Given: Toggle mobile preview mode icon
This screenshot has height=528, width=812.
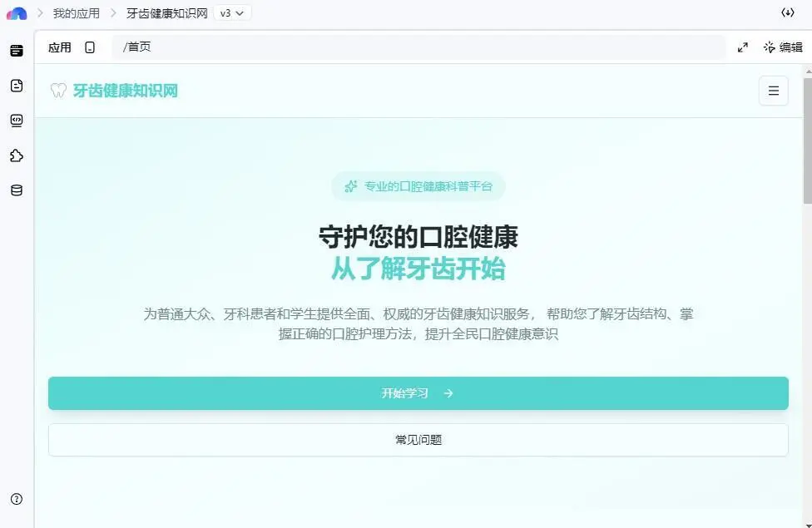Looking at the screenshot, I should (91, 47).
